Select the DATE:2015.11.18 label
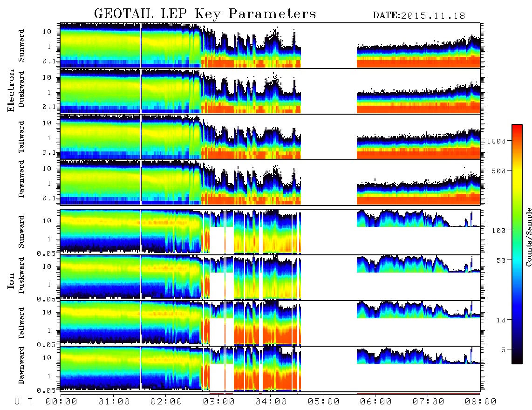Image resolution: width=532 pixels, height=410 pixels. 419,15
